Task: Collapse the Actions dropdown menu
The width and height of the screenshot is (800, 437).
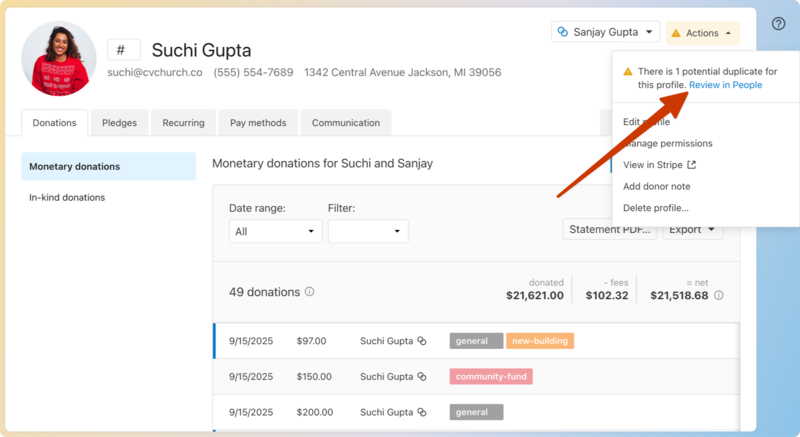Action: 702,33
